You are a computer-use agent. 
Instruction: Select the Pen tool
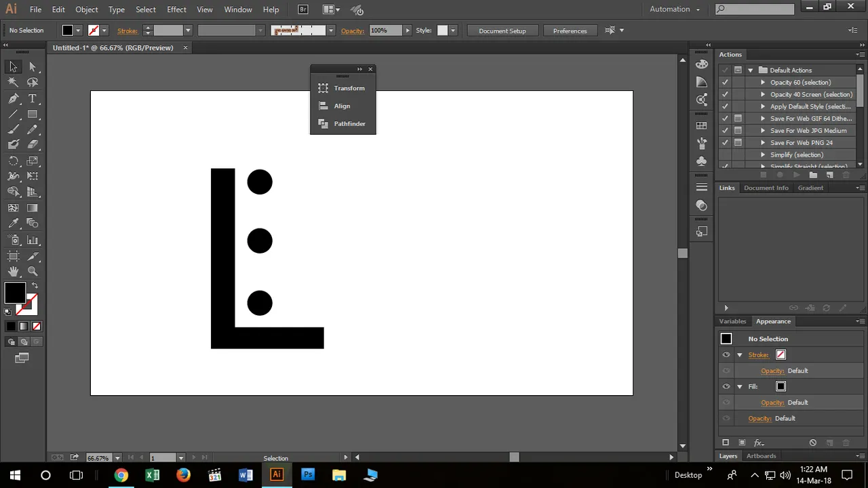click(13, 99)
